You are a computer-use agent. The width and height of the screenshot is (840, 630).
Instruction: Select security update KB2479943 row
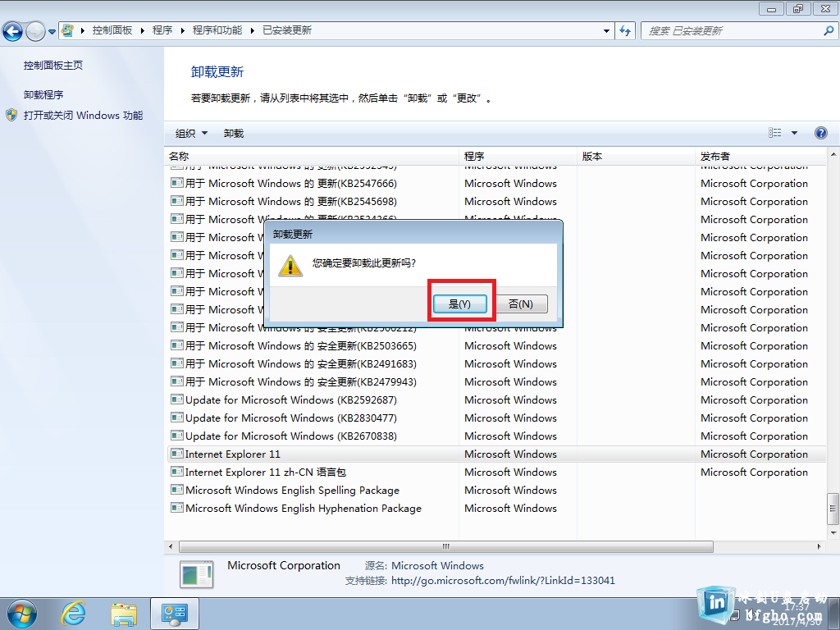496,382
